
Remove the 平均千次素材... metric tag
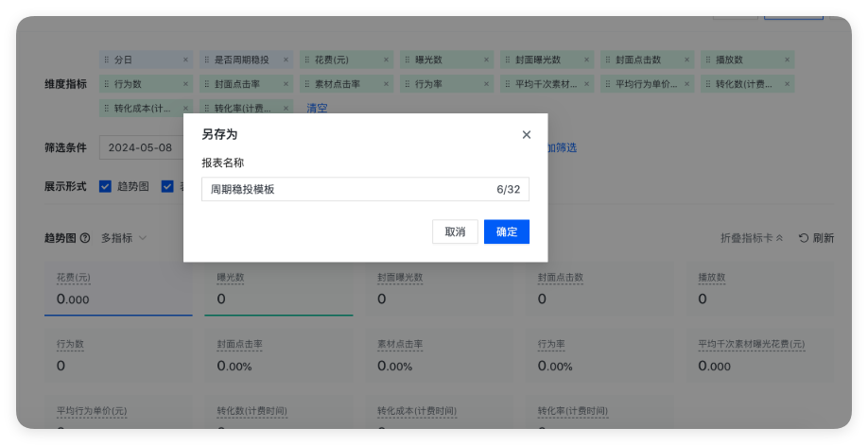(x=586, y=84)
